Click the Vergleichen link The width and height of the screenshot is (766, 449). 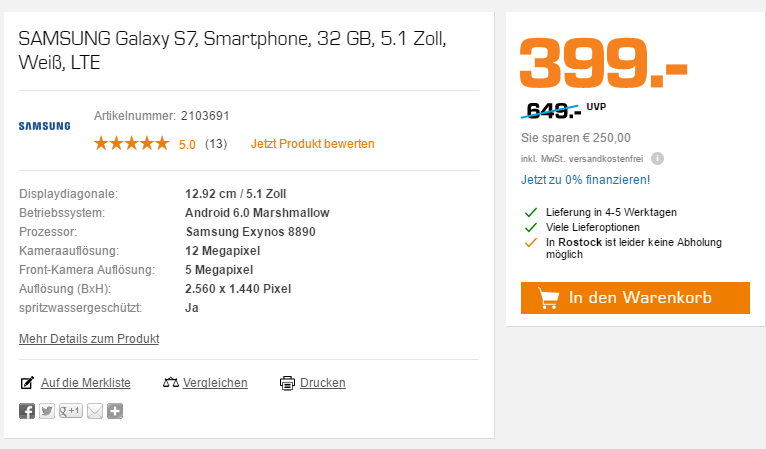pyautogui.click(x=215, y=383)
